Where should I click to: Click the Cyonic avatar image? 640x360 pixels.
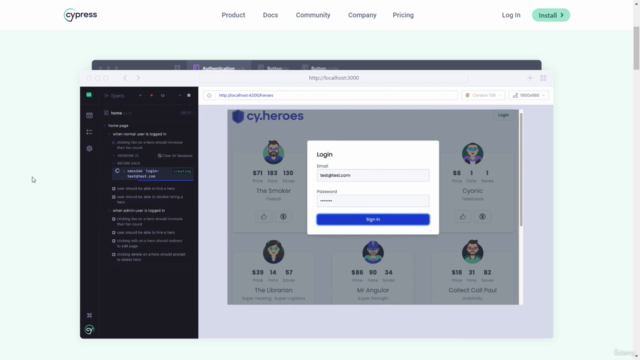(473, 153)
